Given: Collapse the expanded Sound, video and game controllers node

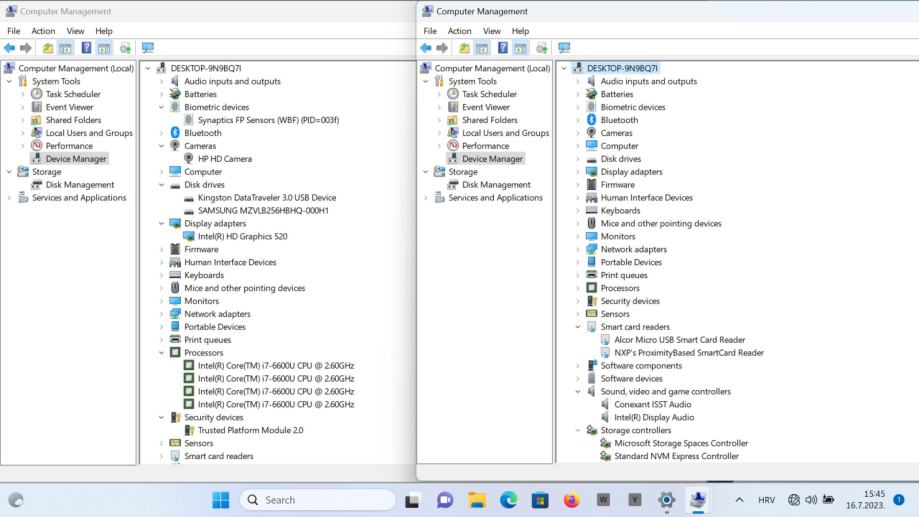Looking at the screenshot, I should point(578,392).
